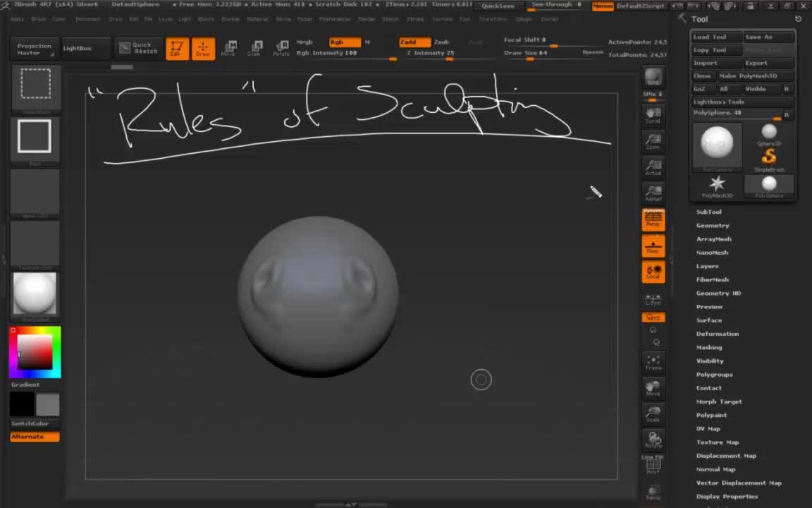Enable Zsub sculpt mode
Image resolution: width=812 pixels, height=508 pixels.
click(x=442, y=42)
